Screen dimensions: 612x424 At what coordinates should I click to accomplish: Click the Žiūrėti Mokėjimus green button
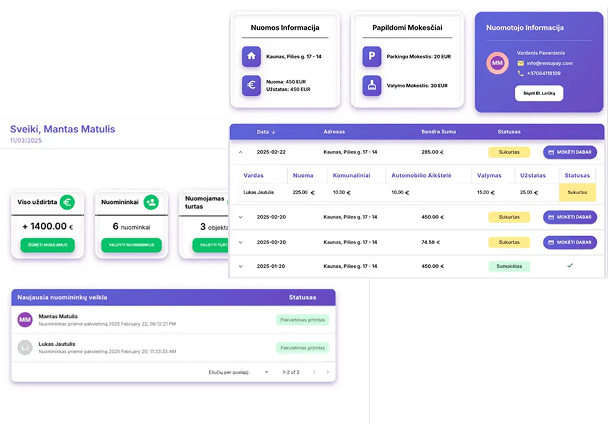tap(48, 245)
